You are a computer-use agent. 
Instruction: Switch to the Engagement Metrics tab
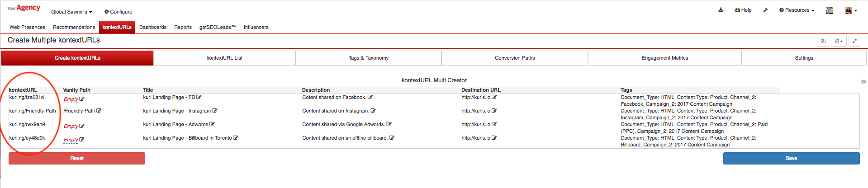[x=664, y=58]
